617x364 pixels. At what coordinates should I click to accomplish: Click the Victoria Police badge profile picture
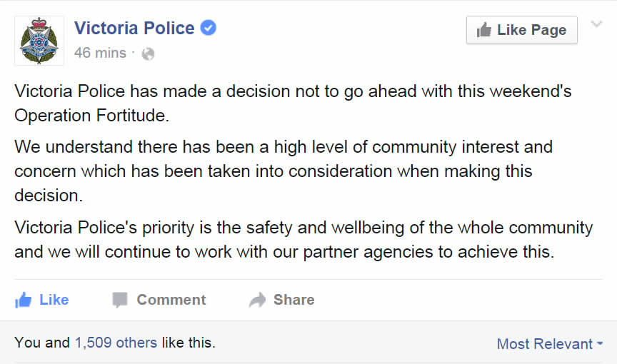coord(39,41)
